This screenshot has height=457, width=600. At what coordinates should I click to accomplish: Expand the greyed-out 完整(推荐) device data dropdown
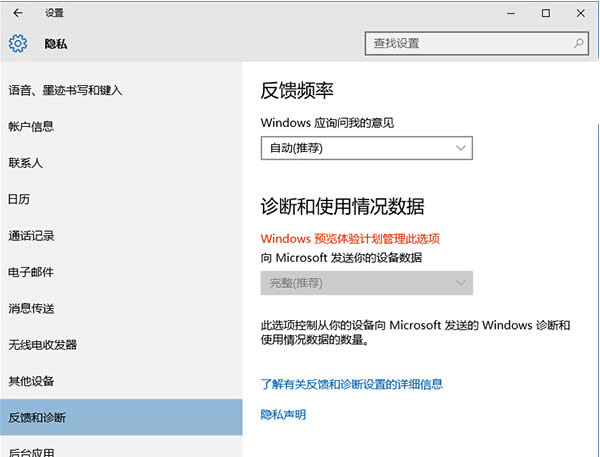pos(366,283)
